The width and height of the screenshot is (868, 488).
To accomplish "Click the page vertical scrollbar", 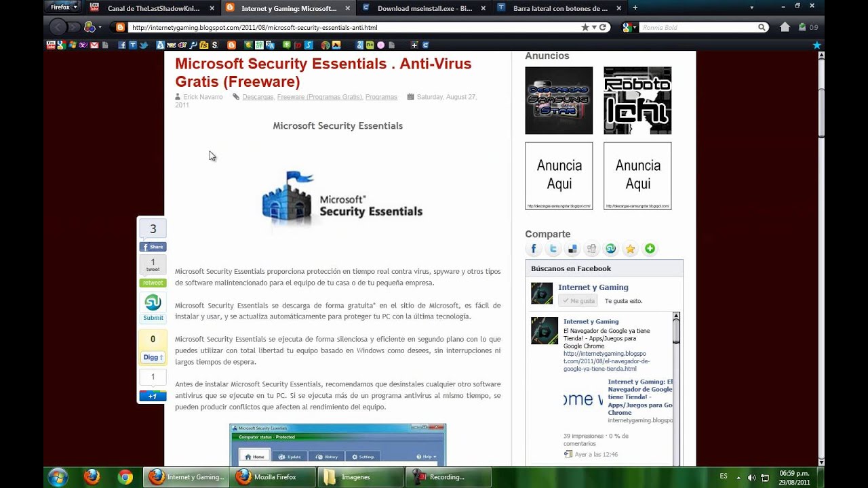I will (x=821, y=258).
